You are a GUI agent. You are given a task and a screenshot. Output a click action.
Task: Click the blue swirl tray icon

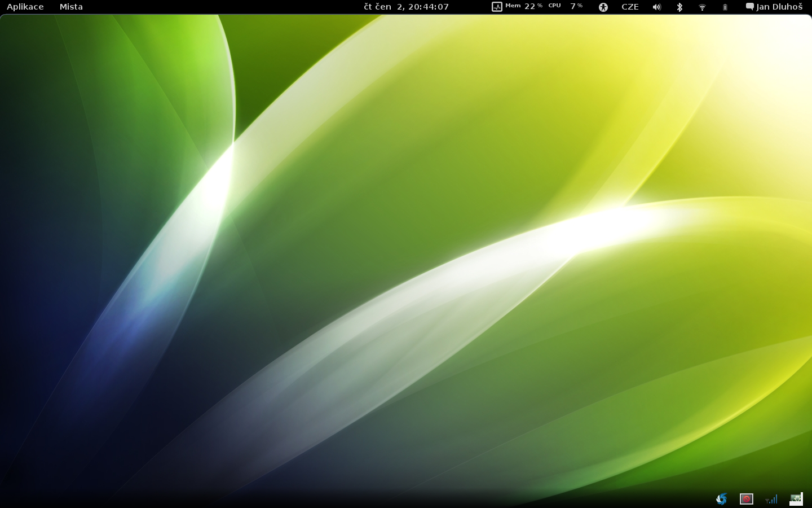(x=721, y=499)
